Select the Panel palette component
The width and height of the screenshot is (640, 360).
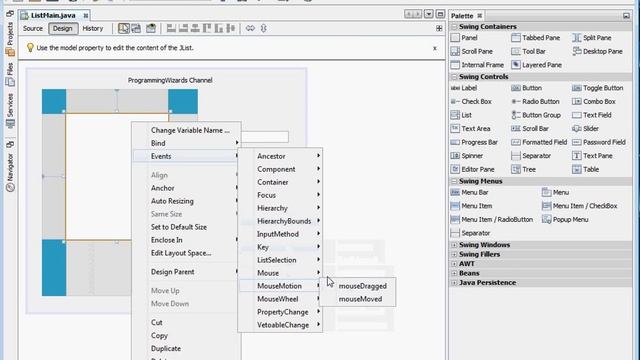[x=464, y=38]
